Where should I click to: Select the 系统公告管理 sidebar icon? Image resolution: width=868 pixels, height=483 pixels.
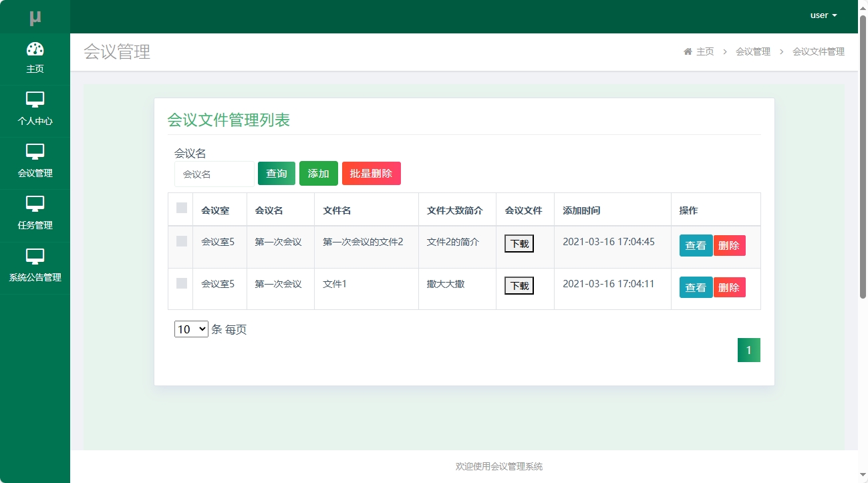click(x=35, y=257)
